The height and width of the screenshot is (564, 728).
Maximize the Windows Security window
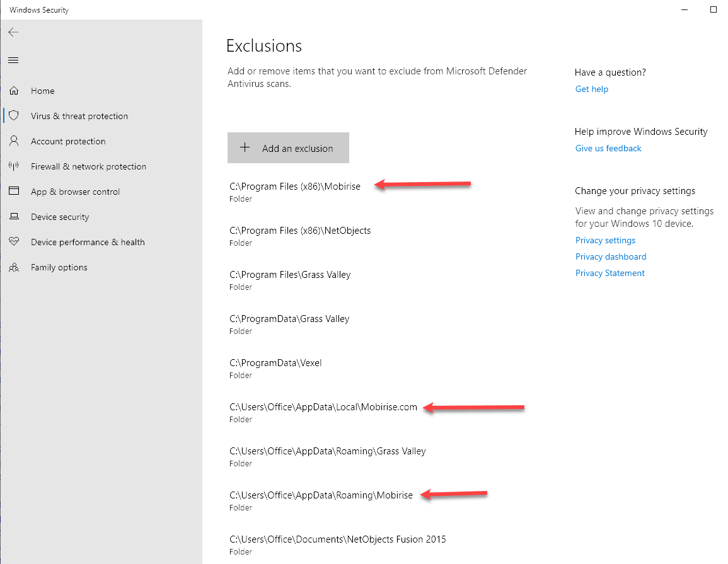tap(714, 9)
